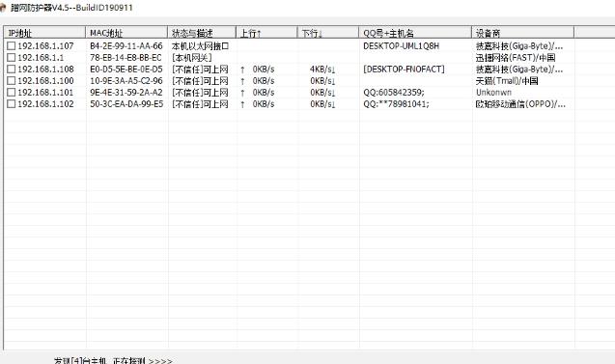Click status cell of 192.168.1.108 row
This screenshot has height=364, width=615.
coord(200,70)
